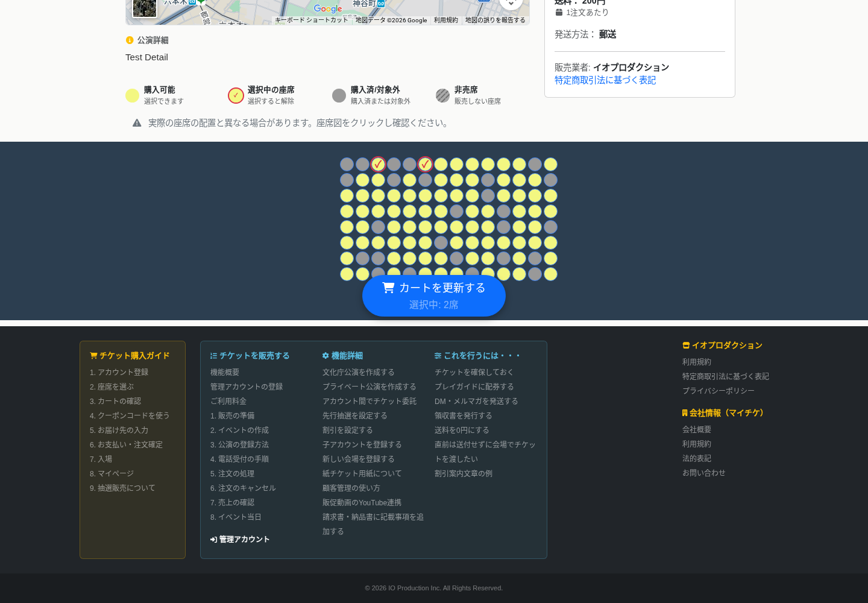This screenshot has height=603, width=868.
Task: Open 先行抽選を設定する link
Action: click(x=355, y=416)
